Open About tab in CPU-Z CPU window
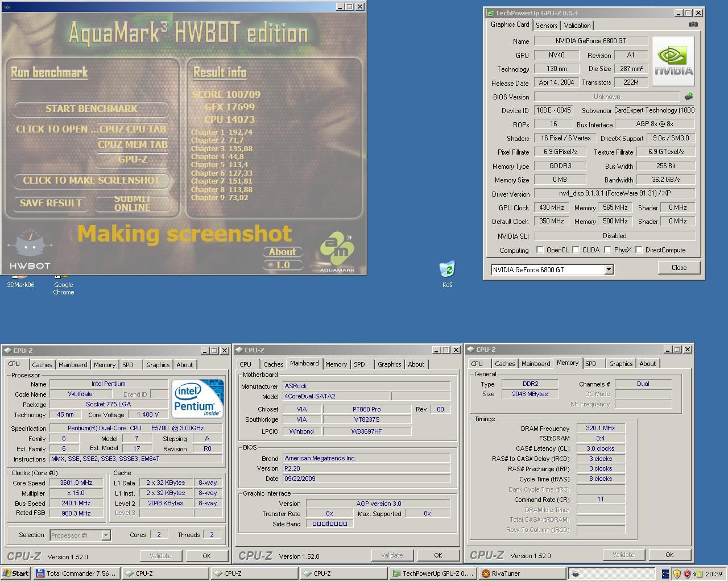Screen dimensions: 728x582 click(184, 365)
